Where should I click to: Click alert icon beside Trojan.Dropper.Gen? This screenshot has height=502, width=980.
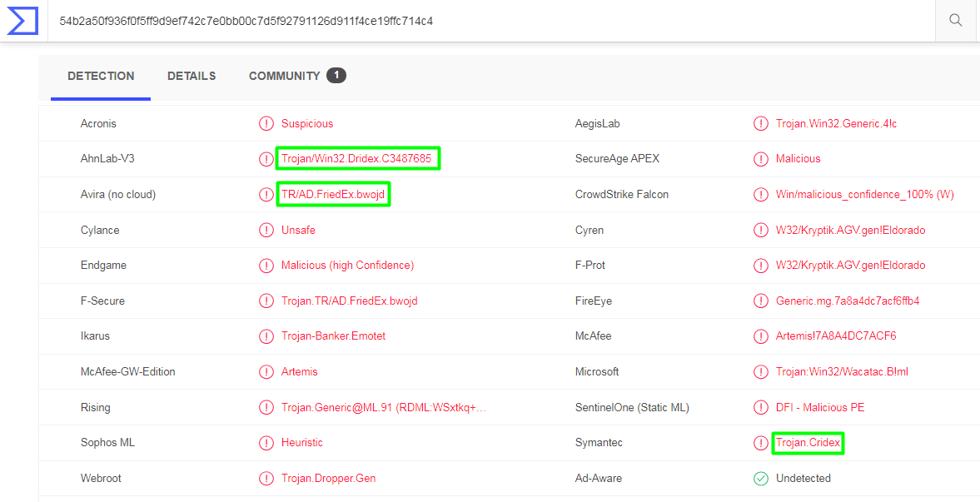[x=266, y=479]
